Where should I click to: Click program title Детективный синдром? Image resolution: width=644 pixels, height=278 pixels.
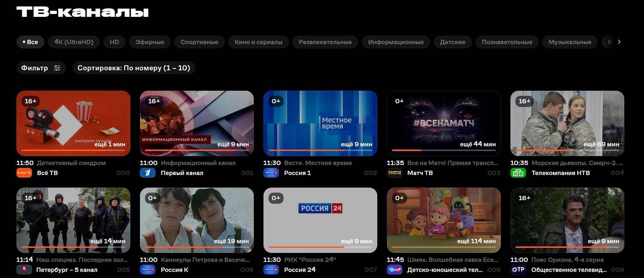click(x=71, y=163)
